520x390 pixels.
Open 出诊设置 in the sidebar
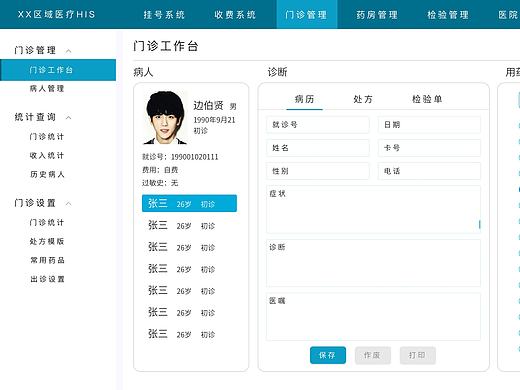click(x=47, y=279)
